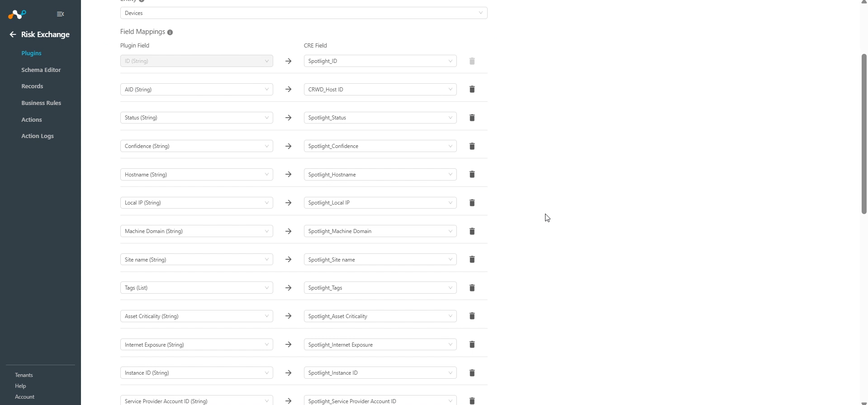The width and height of the screenshot is (868, 405).
Task: Click the Netskope logo in the sidebar
Action: 17,14
